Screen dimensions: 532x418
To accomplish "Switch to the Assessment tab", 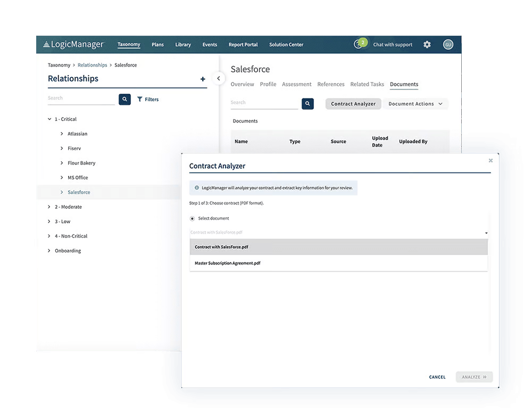I will [x=296, y=84].
